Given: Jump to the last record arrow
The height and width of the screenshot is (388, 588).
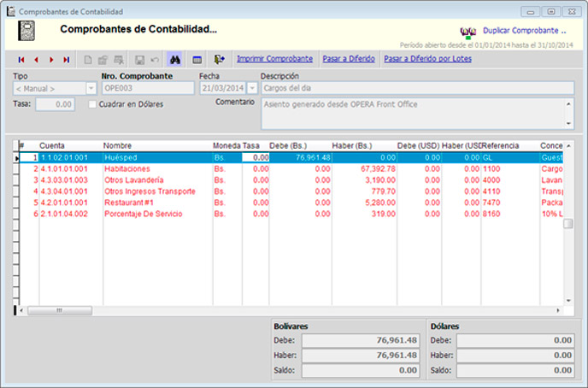Looking at the screenshot, I should [x=66, y=60].
